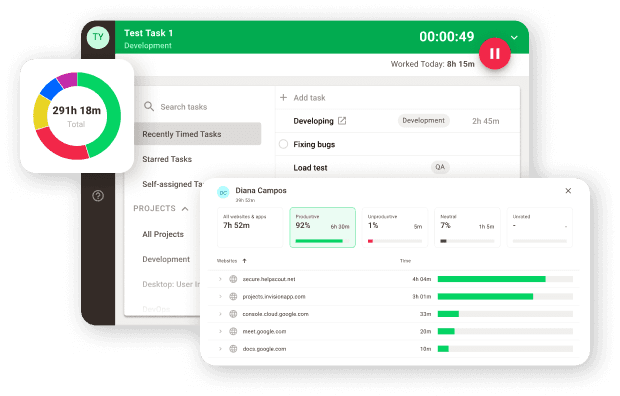
Task: Click the QA tag on Load test
Action: click(440, 167)
